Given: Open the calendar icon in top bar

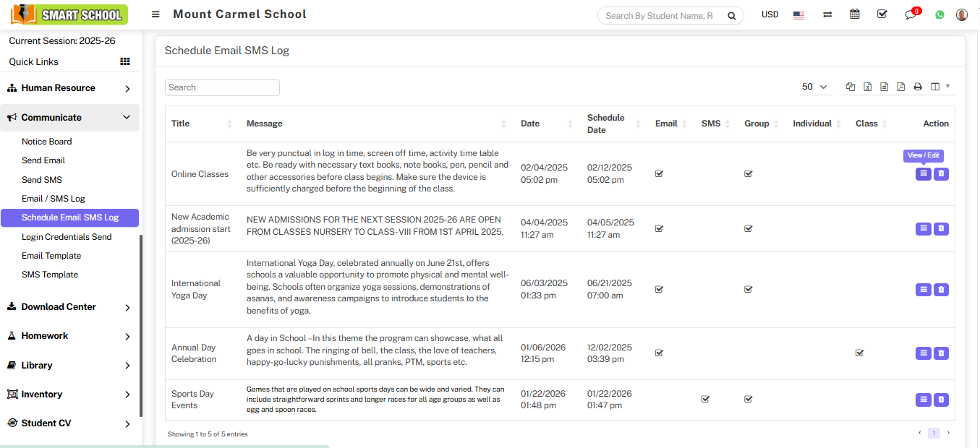Looking at the screenshot, I should coord(855,14).
